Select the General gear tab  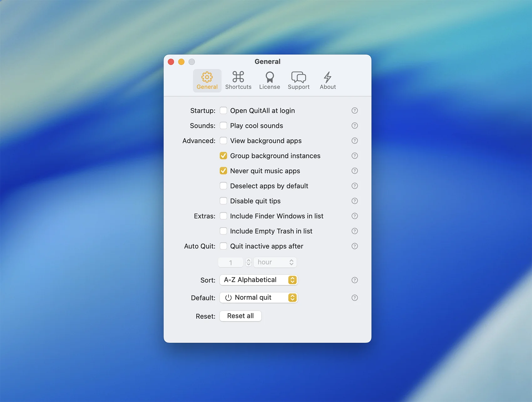pyautogui.click(x=207, y=80)
